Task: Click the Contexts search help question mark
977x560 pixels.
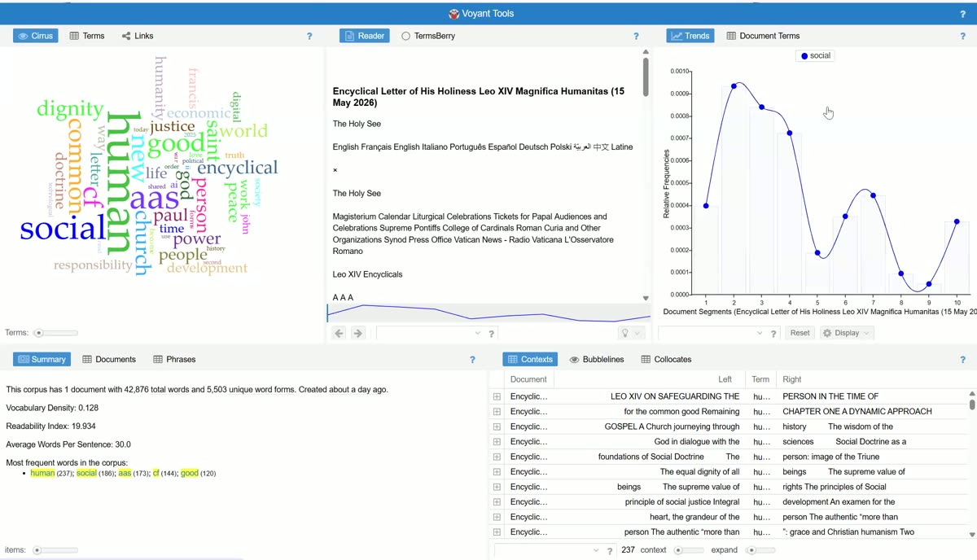Action: (610, 551)
